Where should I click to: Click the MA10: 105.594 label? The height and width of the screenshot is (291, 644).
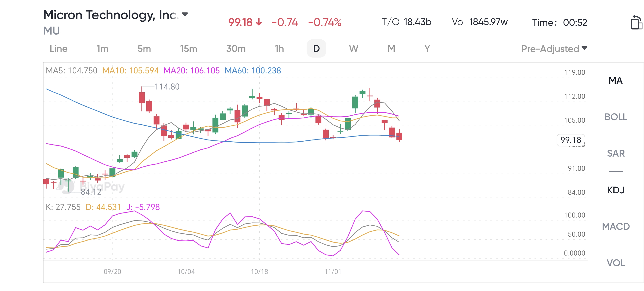click(130, 70)
